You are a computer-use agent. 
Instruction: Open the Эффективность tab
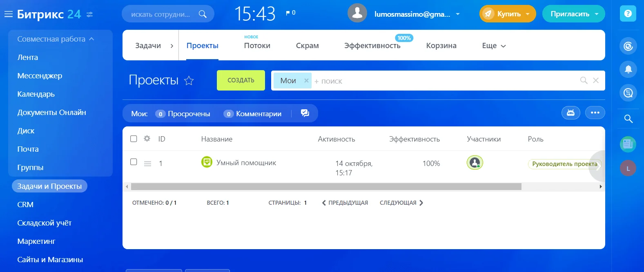[x=372, y=46]
